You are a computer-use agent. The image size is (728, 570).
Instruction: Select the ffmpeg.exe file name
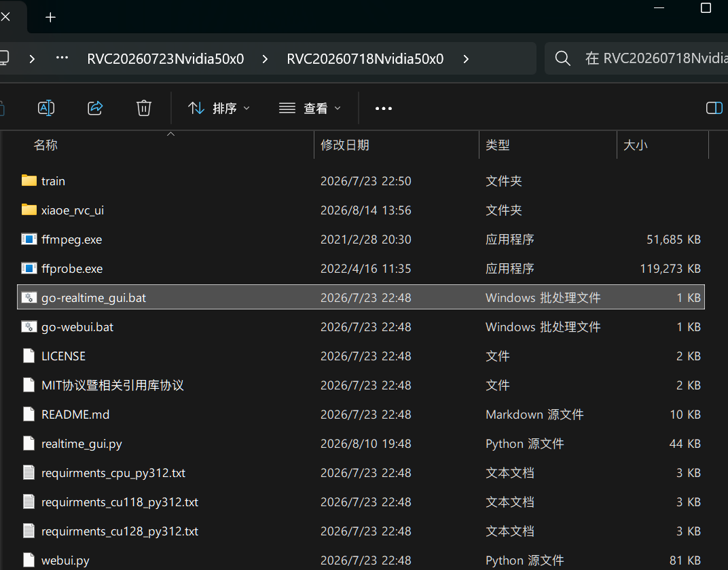[71, 240]
